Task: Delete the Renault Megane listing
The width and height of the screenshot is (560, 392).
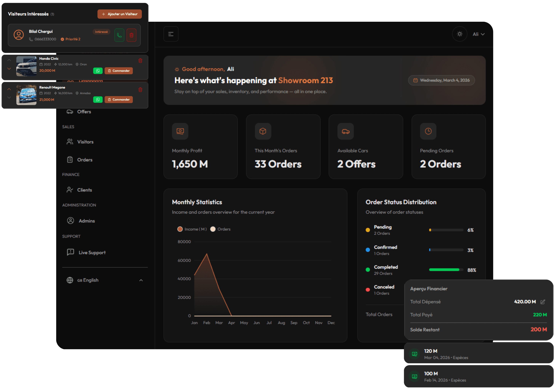Action: tap(140, 90)
